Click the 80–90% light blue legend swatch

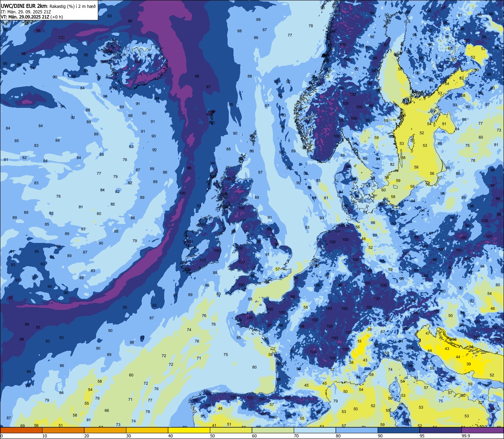(x=357, y=430)
